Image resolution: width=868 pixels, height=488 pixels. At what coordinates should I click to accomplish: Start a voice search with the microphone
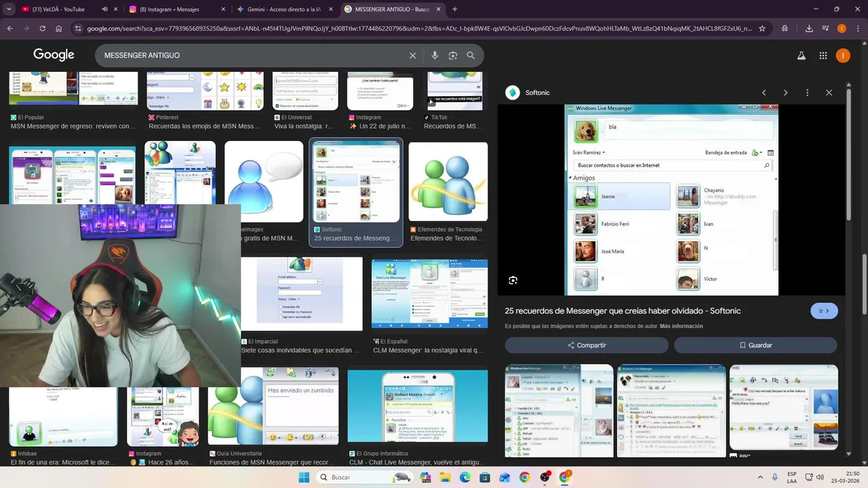(x=435, y=56)
